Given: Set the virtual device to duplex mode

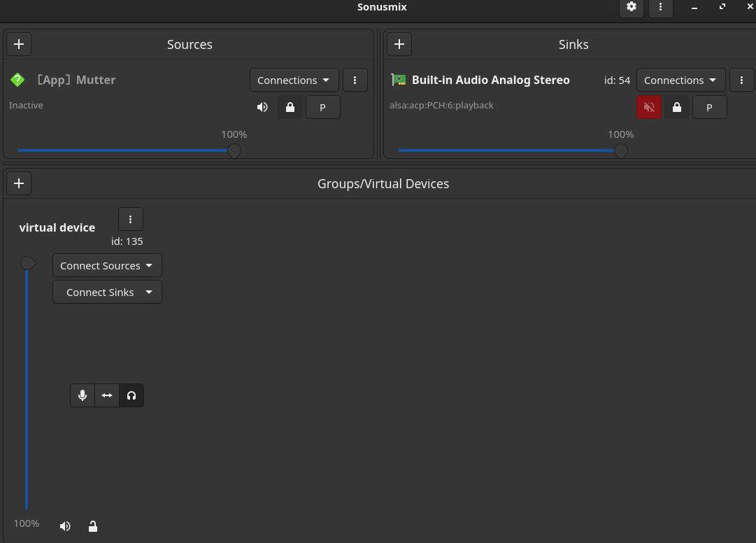Looking at the screenshot, I should pos(107,395).
